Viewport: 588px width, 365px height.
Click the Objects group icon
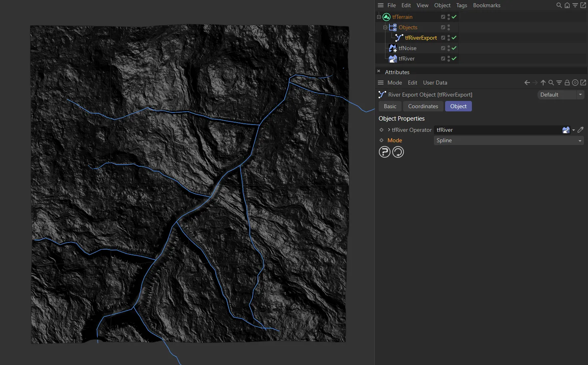[393, 27]
